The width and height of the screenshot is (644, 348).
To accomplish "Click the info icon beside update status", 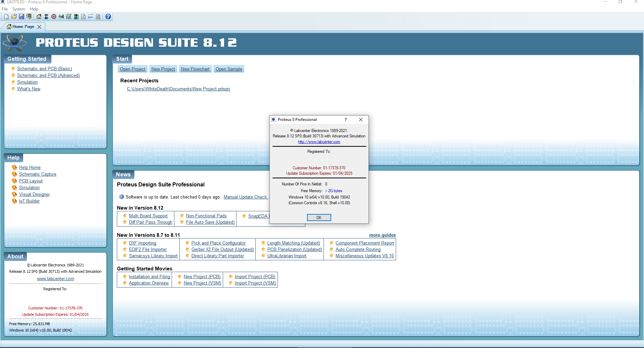I will click(x=122, y=197).
